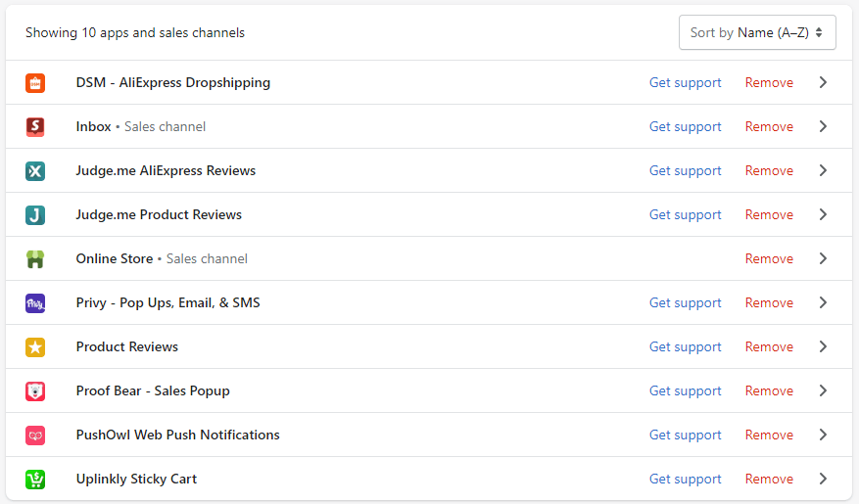This screenshot has width=859, height=504.
Task: Open Get support for PushOwl notifications
Action: click(x=685, y=435)
